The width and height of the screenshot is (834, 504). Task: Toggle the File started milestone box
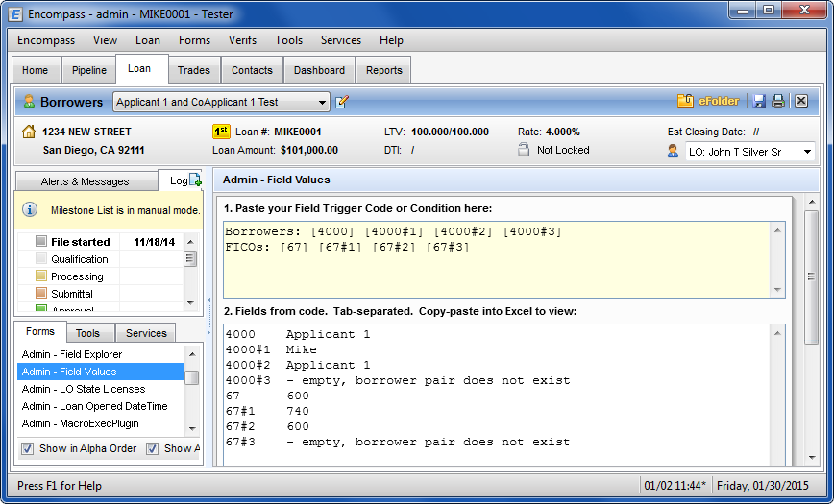tap(41, 241)
